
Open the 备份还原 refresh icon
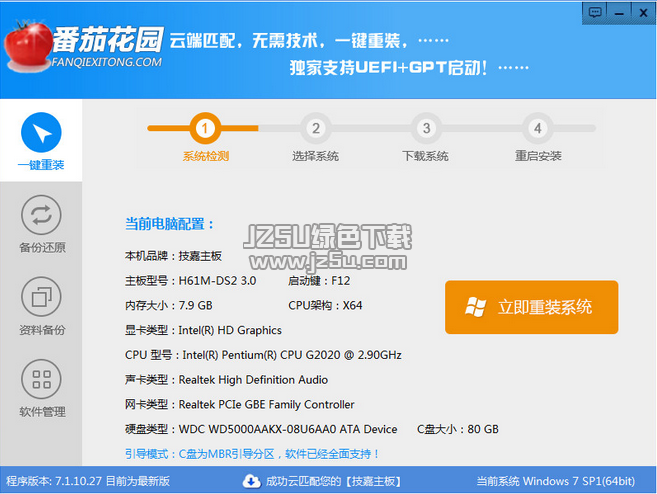(41, 215)
